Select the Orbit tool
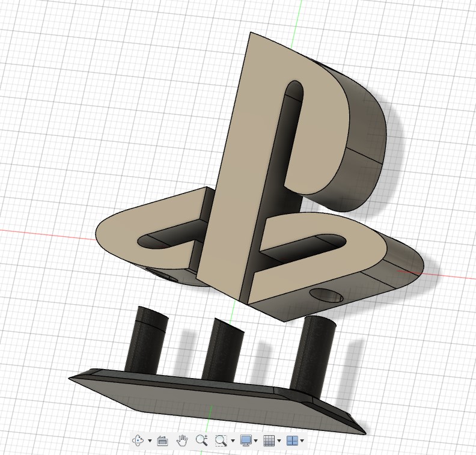 (x=138, y=440)
